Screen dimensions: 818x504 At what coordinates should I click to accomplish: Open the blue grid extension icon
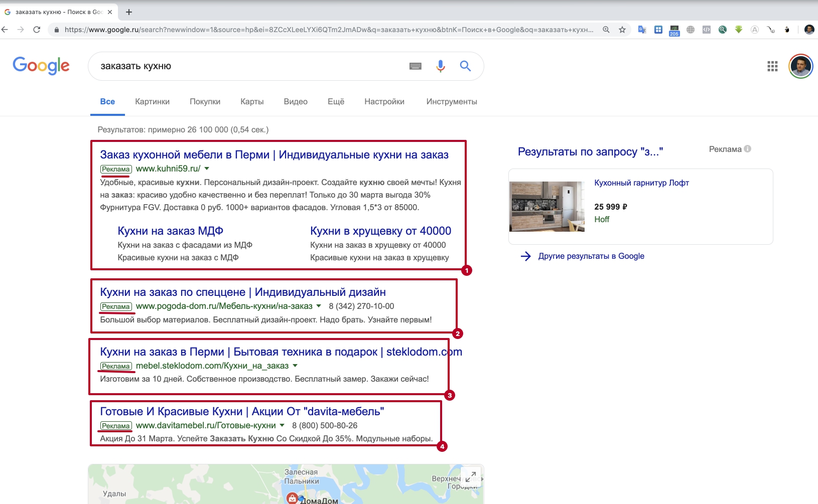pos(658,30)
